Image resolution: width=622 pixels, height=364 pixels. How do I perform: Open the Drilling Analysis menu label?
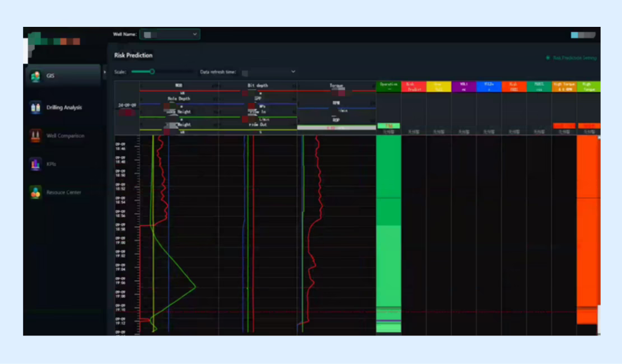point(64,108)
